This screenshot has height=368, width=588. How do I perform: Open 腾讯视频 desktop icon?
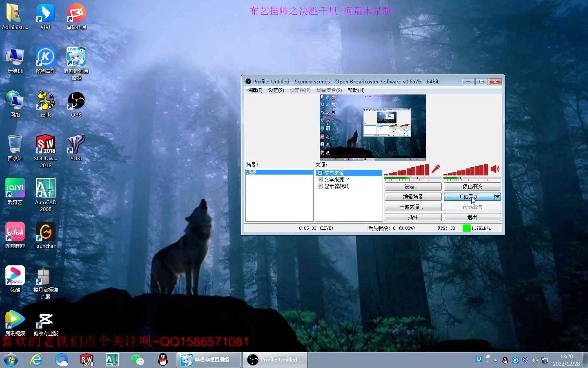pyautogui.click(x=15, y=323)
